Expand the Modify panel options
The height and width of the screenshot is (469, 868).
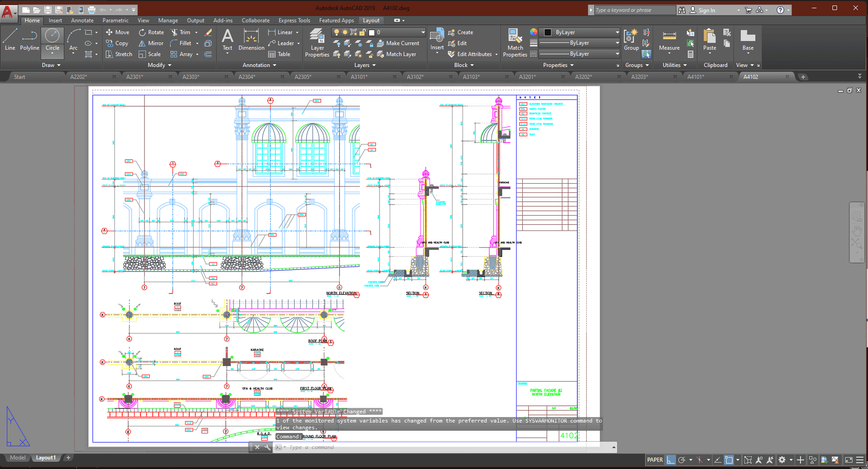tap(170, 65)
